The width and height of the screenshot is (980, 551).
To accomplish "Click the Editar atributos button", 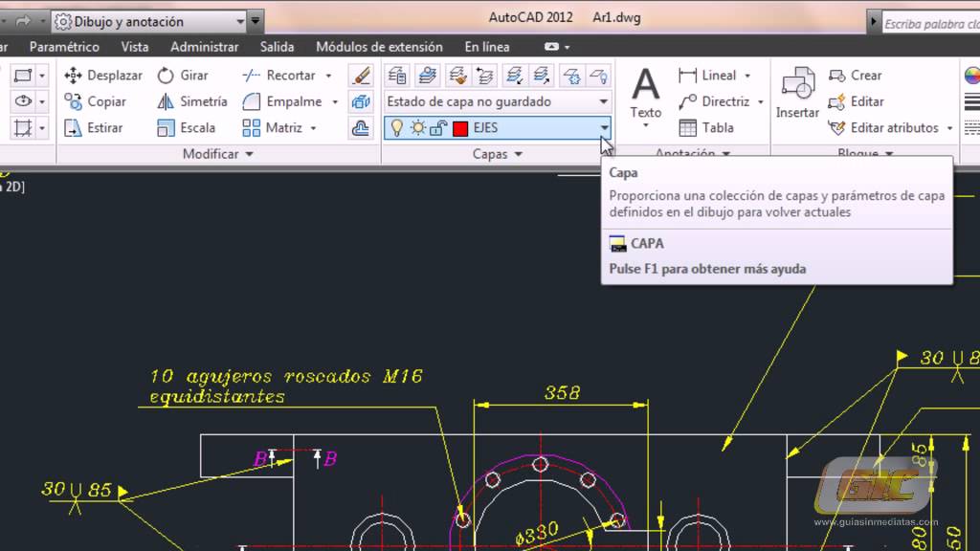I will [x=883, y=128].
